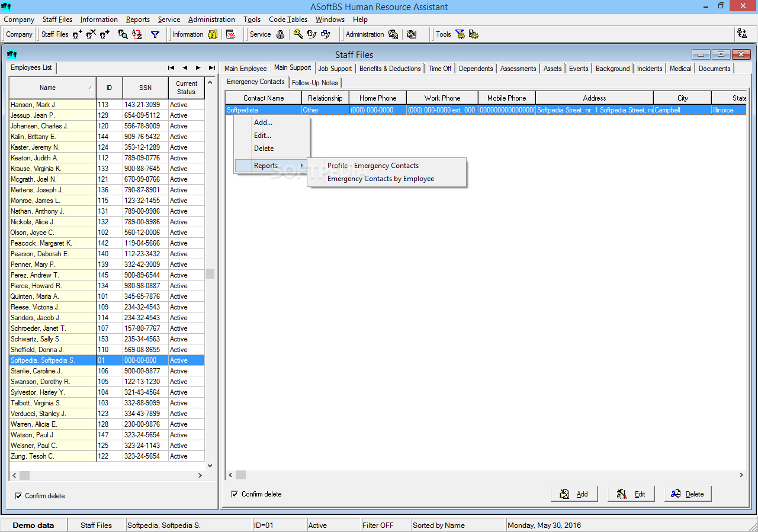The image size is (758, 532).
Task: Open the red calendar icon in toolbar
Action: click(x=231, y=34)
